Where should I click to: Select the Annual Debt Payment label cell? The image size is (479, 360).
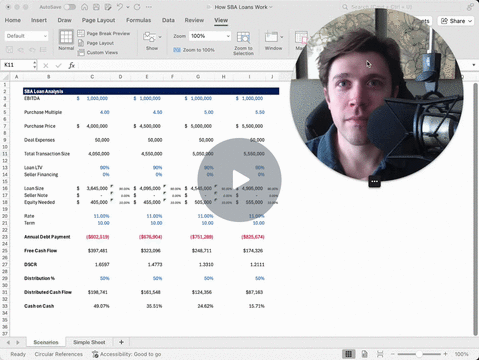pyautogui.click(x=47, y=237)
